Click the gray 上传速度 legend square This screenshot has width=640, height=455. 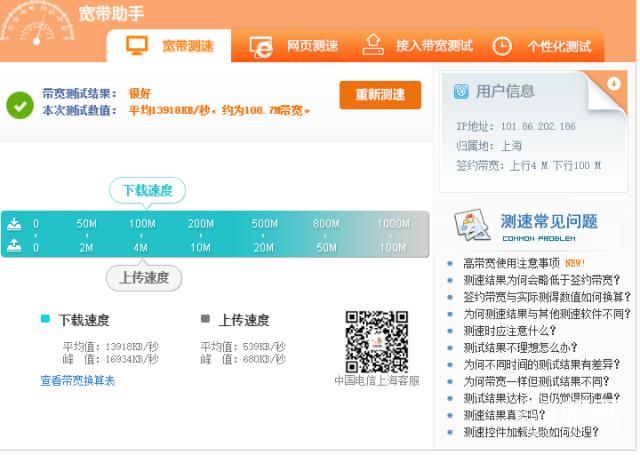[x=205, y=319]
